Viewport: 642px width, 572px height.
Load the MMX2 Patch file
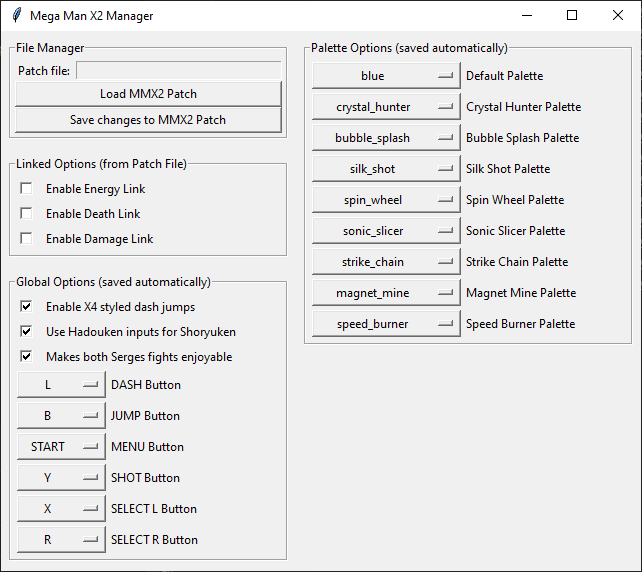point(148,94)
